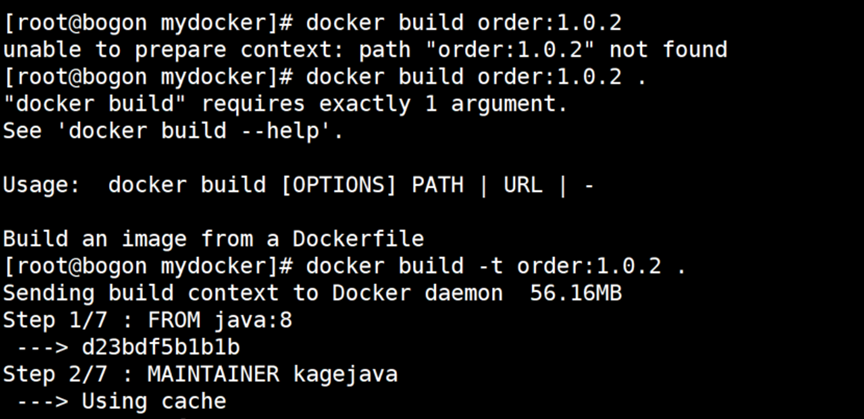
Task: Click the first 'docker build order:1.0.2' command
Action: coord(464,23)
